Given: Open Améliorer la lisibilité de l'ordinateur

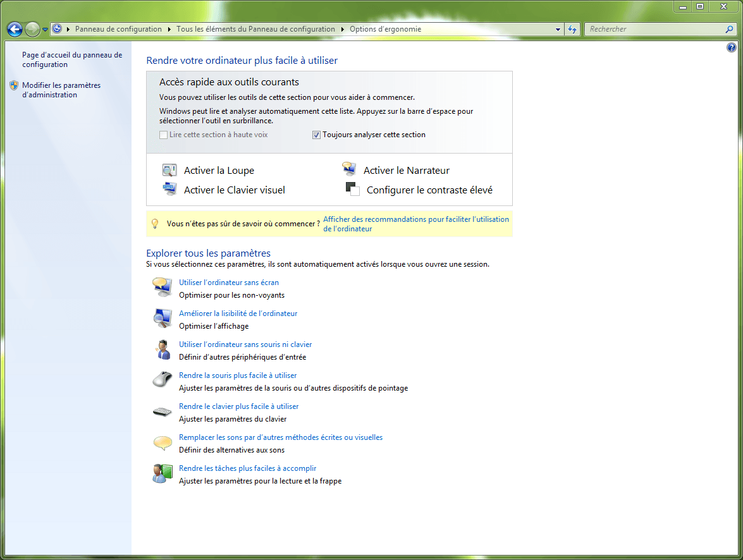Looking at the screenshot, I should tap(238, 313).
